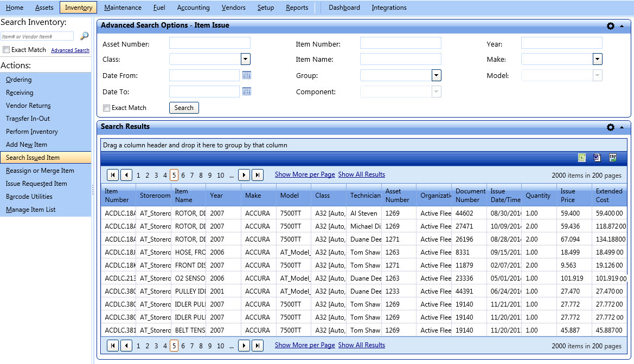Click the magnifier icon beside the inventory search box
The height and width of the screenshot is (364, 634).
(x=84, y=36)
